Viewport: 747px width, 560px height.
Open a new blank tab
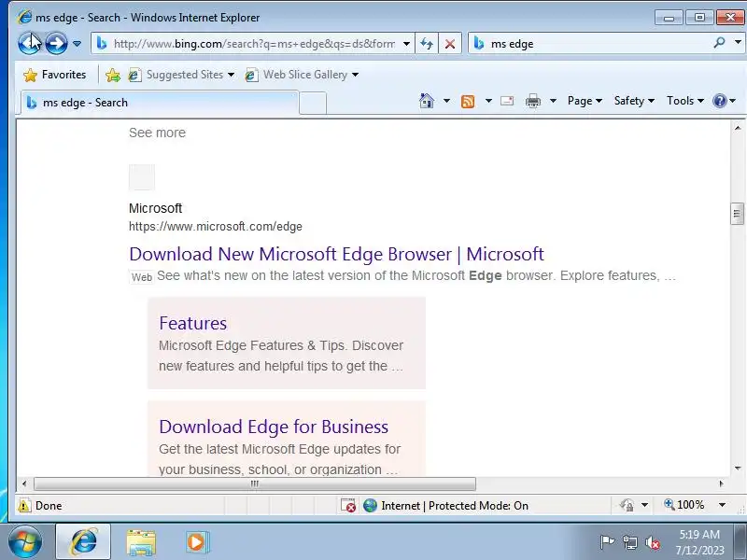[x=313, y=104]
